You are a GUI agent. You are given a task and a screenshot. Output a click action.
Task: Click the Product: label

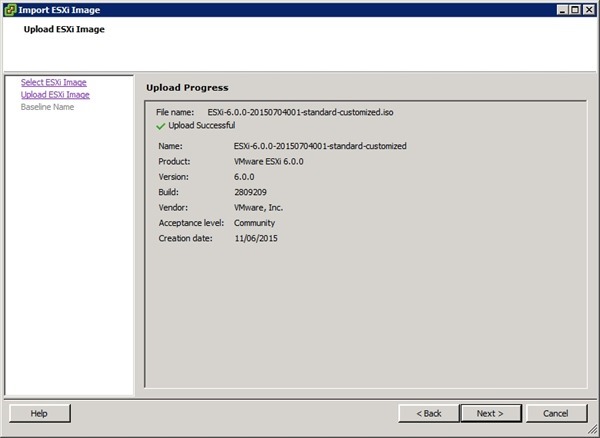pyautogui.click(x=174, y=161)
